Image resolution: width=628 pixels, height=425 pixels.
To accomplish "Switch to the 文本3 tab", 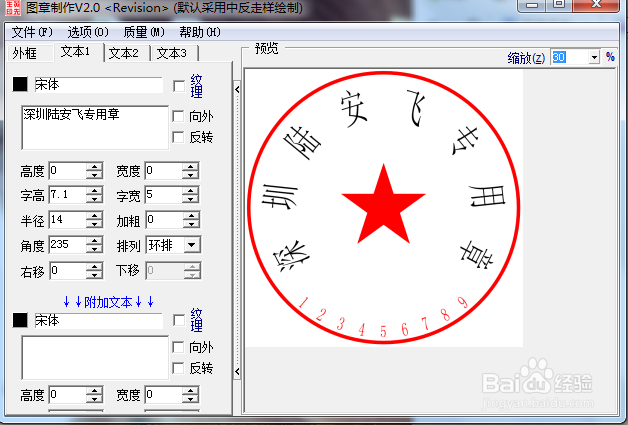I will [175, 53].
